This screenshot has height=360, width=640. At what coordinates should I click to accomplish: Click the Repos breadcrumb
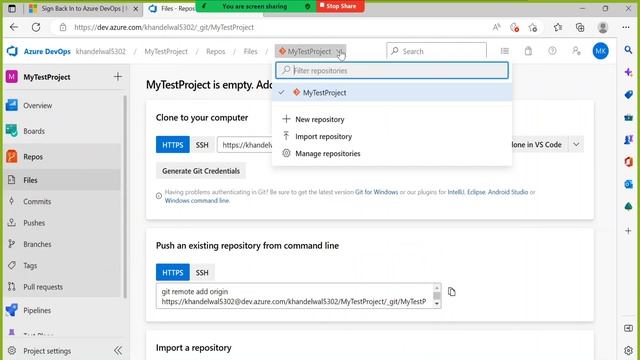point(216,51)
